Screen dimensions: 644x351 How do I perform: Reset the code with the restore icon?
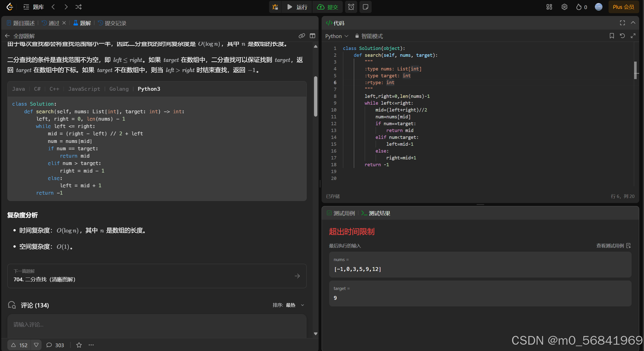coord(623,36)
